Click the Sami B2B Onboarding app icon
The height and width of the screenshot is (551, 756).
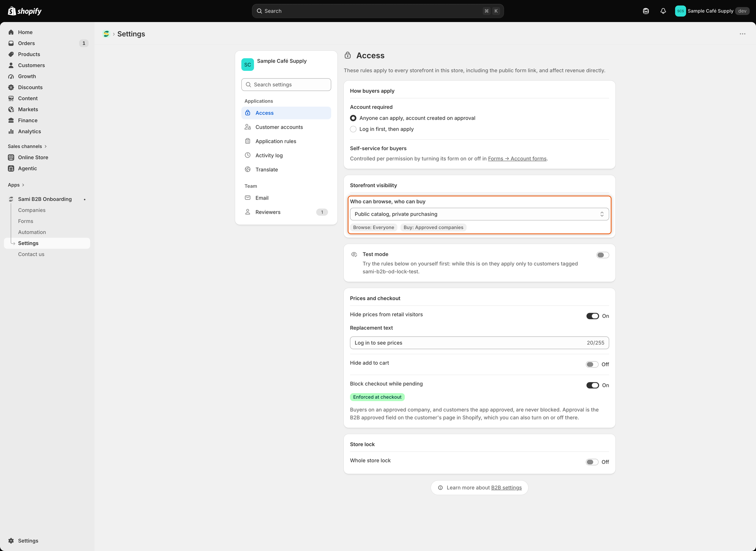11,199
